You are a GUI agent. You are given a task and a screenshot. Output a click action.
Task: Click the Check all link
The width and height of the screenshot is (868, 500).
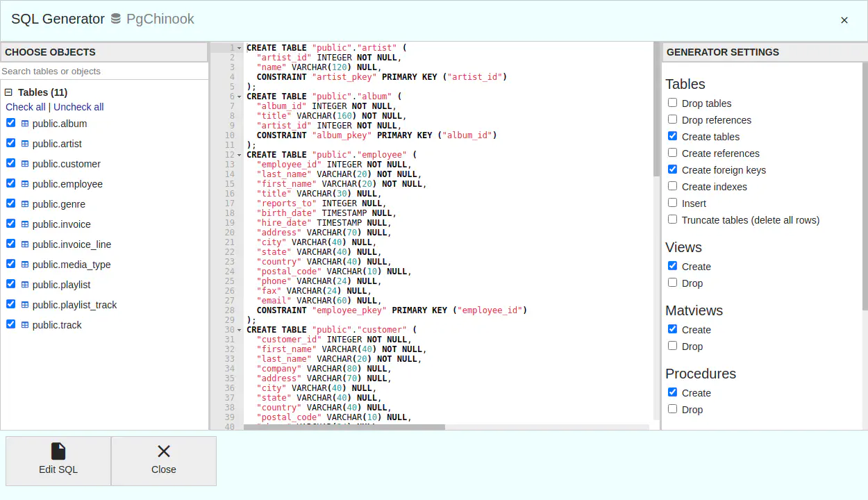point(26,107)
